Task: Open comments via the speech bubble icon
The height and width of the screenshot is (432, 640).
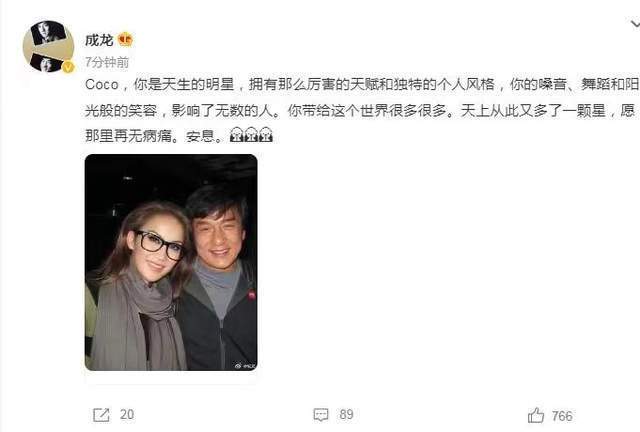Action: click(321, 415)
